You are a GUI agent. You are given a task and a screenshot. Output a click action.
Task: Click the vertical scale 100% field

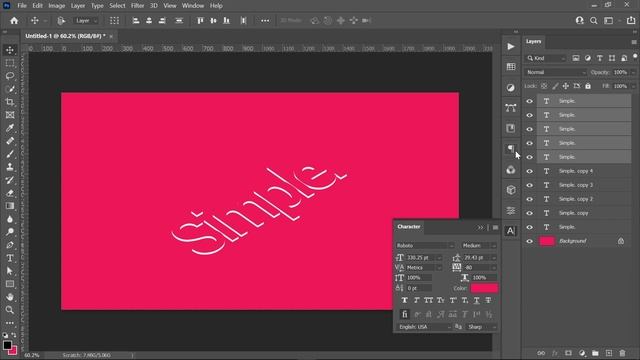tap(419, 278)
